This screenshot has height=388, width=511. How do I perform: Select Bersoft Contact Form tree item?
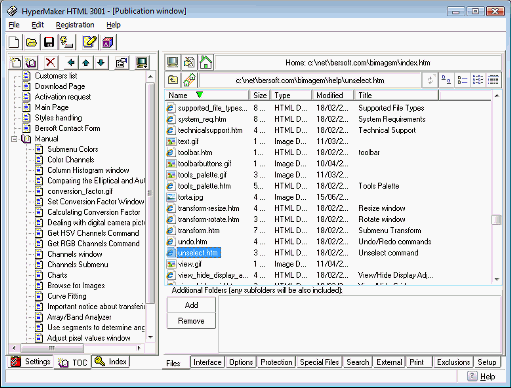[67, 128]
